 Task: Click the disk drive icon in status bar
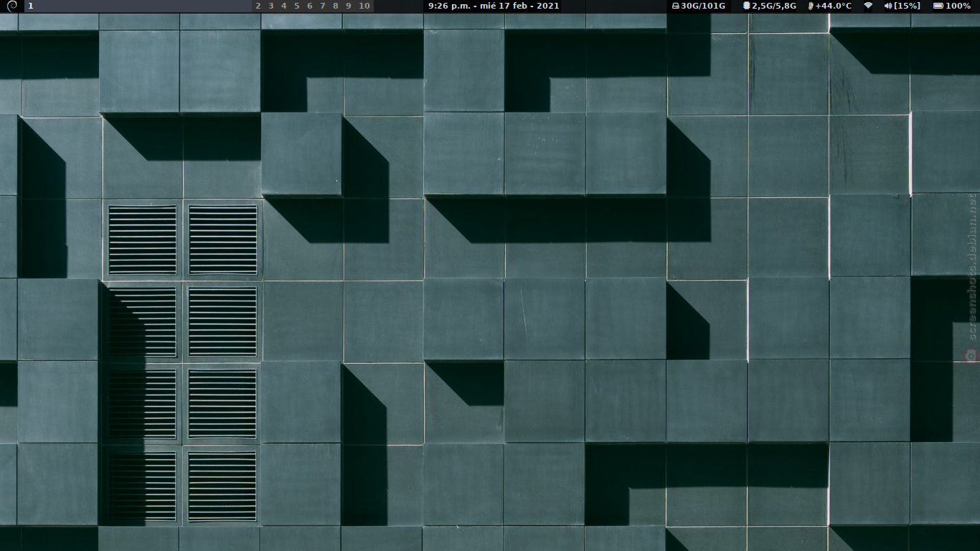(x=676, y=6)
